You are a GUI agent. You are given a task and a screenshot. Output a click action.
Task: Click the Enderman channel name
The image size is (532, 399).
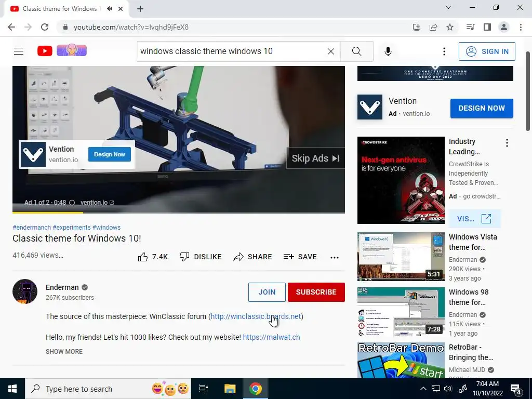pos(62,287)
